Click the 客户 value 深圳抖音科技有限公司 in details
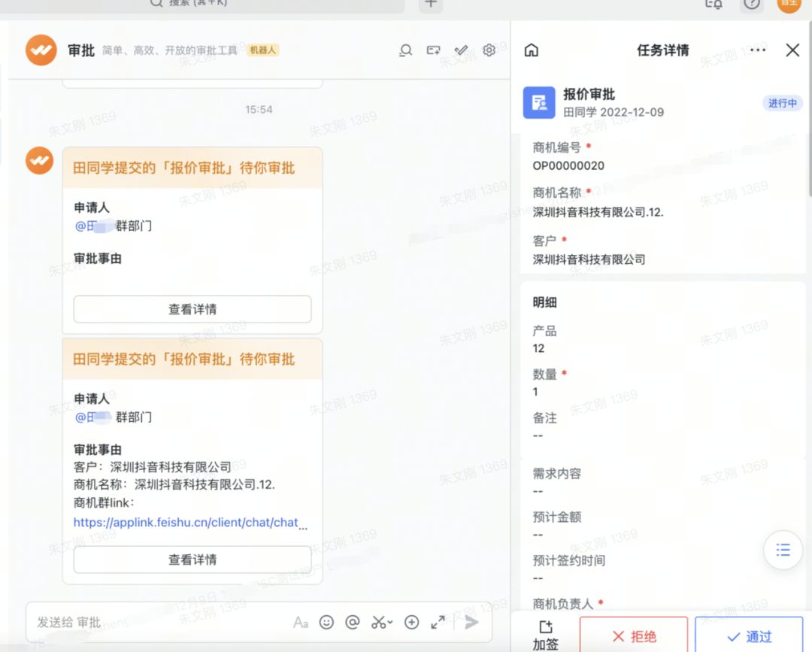This screenshot has width=812, height=652. click(x=589, y=259)
